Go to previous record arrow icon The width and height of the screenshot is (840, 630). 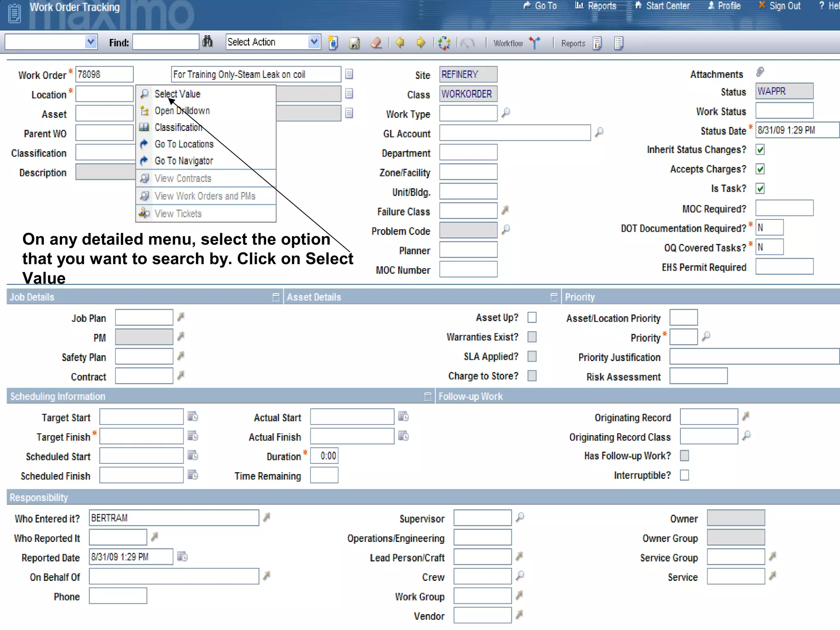[x=400, y=42]
